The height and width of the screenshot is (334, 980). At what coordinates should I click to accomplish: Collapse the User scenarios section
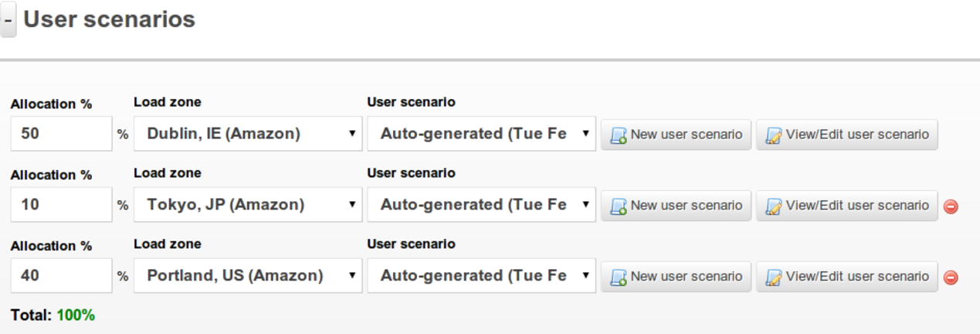[x=8, y=21]
